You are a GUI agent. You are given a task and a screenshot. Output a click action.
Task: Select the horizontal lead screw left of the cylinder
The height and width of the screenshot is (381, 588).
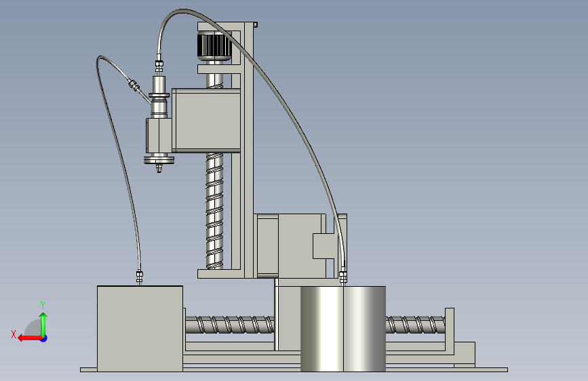[229, 325]
